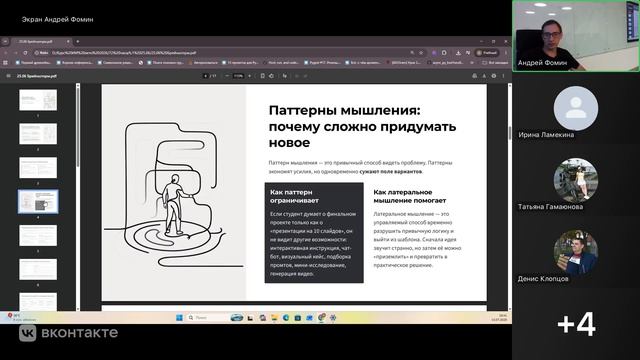Click the fit-to-page icon in PDF toolbar

pos(262,76)
